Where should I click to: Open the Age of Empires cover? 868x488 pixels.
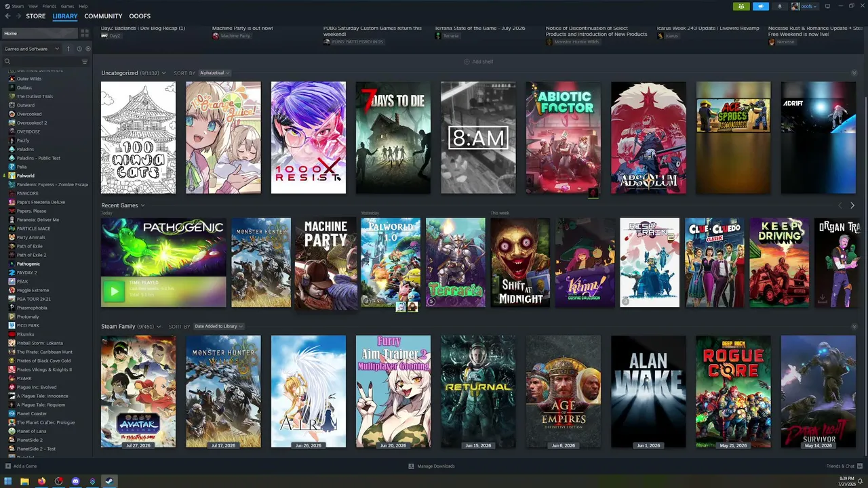click(564, 392)
